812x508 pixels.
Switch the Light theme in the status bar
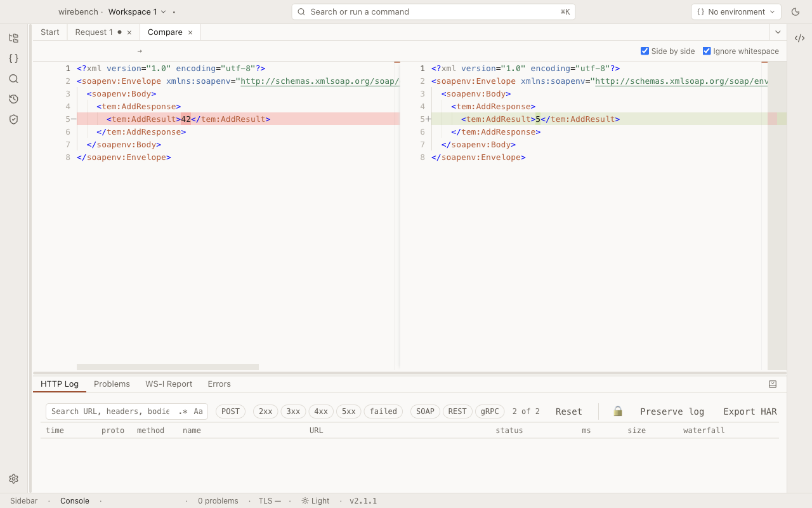click(315, 501)
